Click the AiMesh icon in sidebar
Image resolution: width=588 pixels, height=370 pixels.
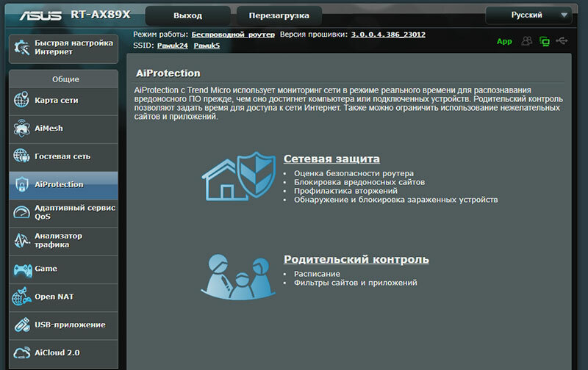[x=21, y=128]
